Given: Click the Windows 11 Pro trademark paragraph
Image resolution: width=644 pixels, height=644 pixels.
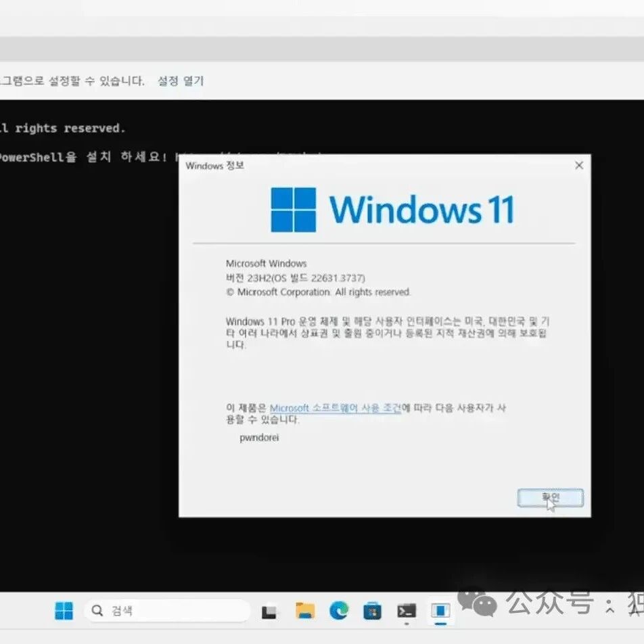Looking at the screenshot, I should [x=388, y=333].
